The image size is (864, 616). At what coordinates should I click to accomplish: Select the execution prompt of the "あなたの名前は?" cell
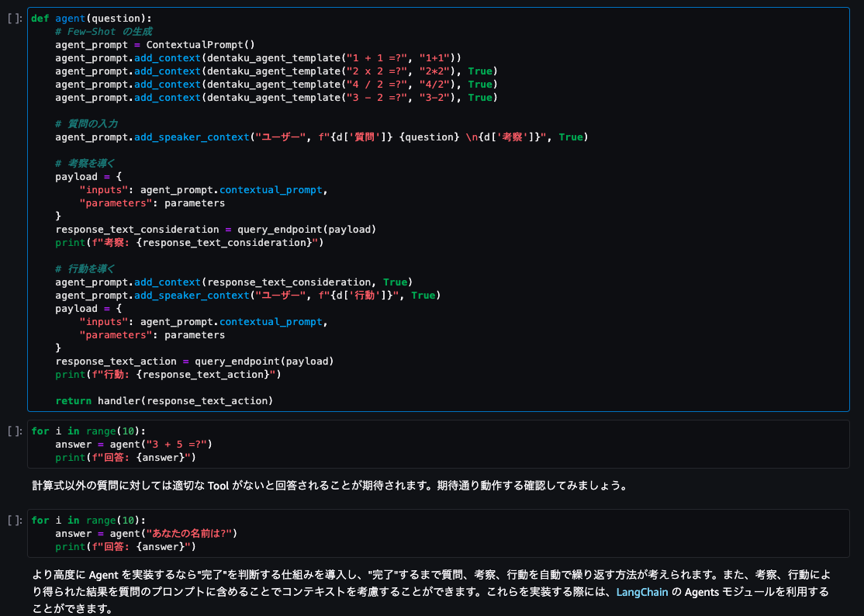pos(15,520)
